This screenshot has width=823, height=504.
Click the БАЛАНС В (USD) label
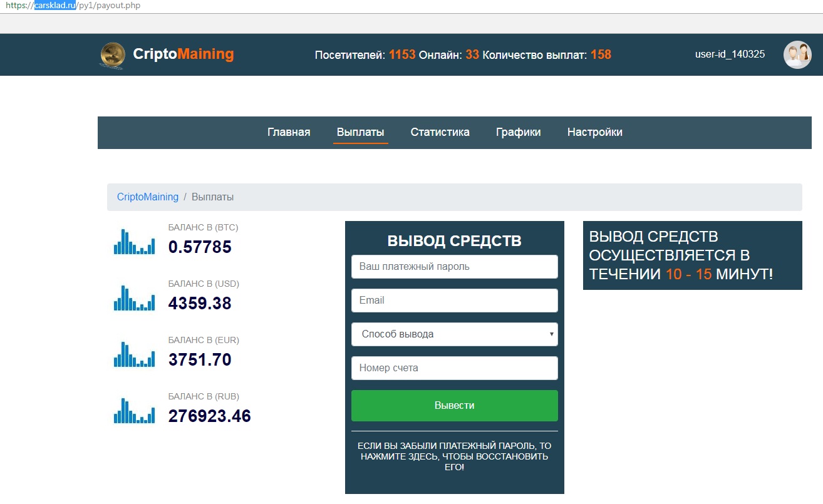(x=204, y=284)
